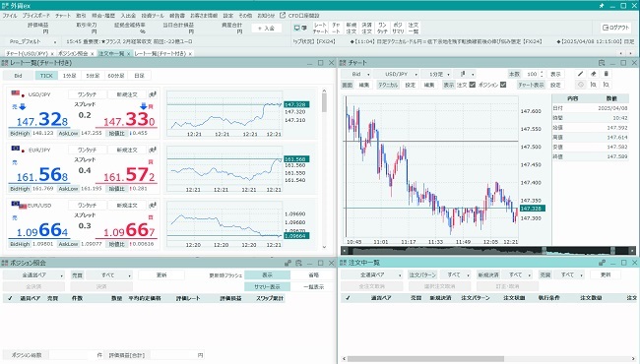Open 全通貨ペア dropdown in ポジション照会
Image resolution: width=640 pixels, height=364 pixels.
click(33, 275)
